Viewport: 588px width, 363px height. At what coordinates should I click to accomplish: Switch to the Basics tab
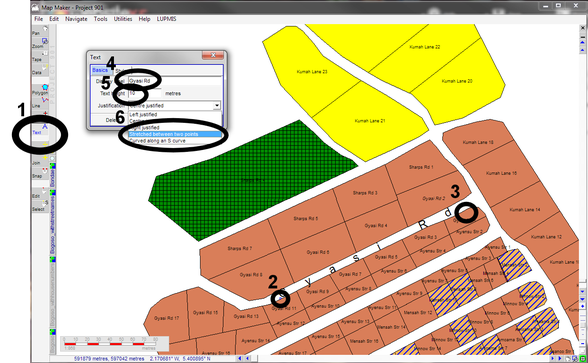[100, 70]
